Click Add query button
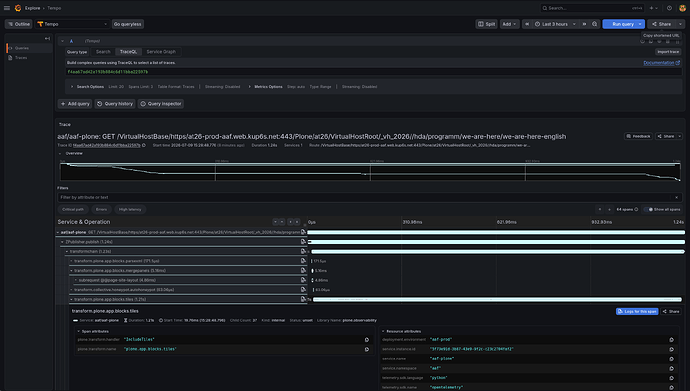 click(x=75, y=104)
